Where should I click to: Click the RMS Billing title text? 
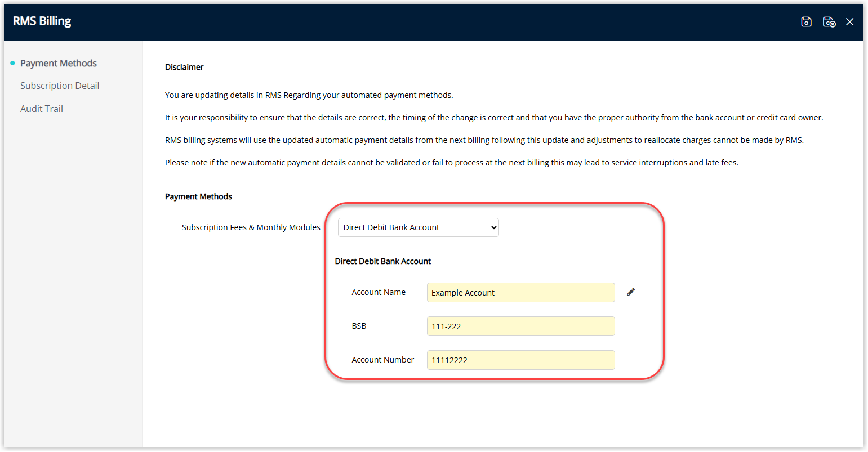click(x=42, y=21)
